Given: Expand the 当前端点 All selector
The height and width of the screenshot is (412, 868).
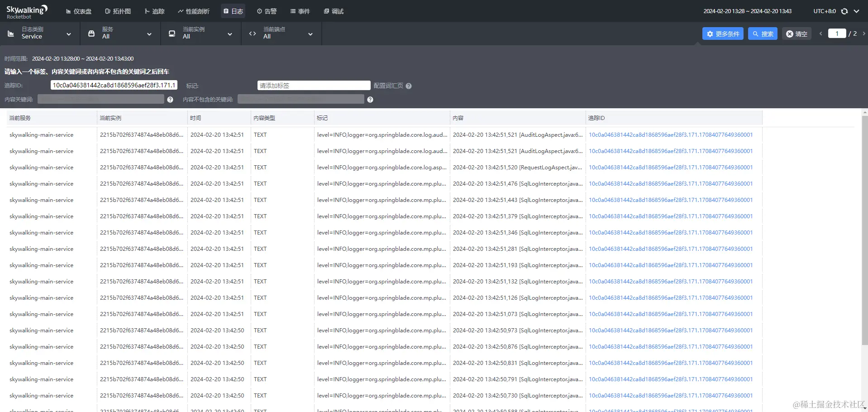Looking at the screenshot, I should pyautogui.click(x=281, y=34).
